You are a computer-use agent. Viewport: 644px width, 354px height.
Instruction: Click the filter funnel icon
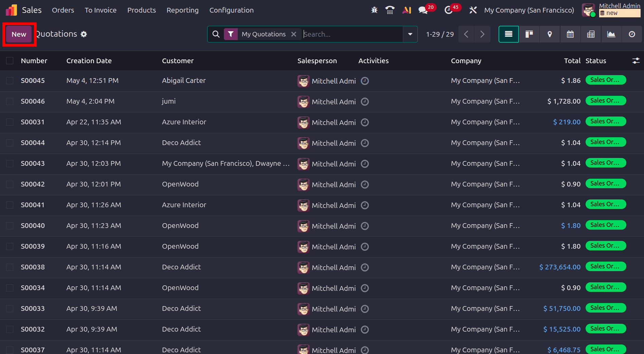click(x=231, y=34)
